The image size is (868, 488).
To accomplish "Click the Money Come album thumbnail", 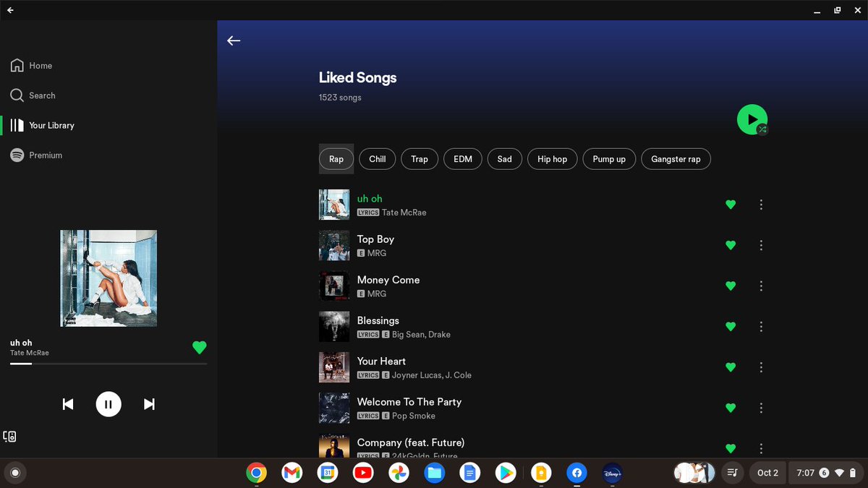I will pyautogui.click(x=334, y=286).
